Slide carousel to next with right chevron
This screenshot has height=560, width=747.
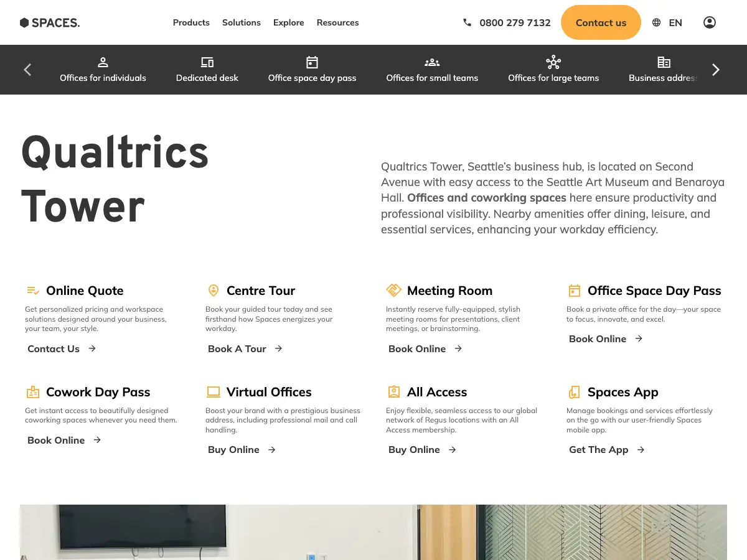pos(716,70)
